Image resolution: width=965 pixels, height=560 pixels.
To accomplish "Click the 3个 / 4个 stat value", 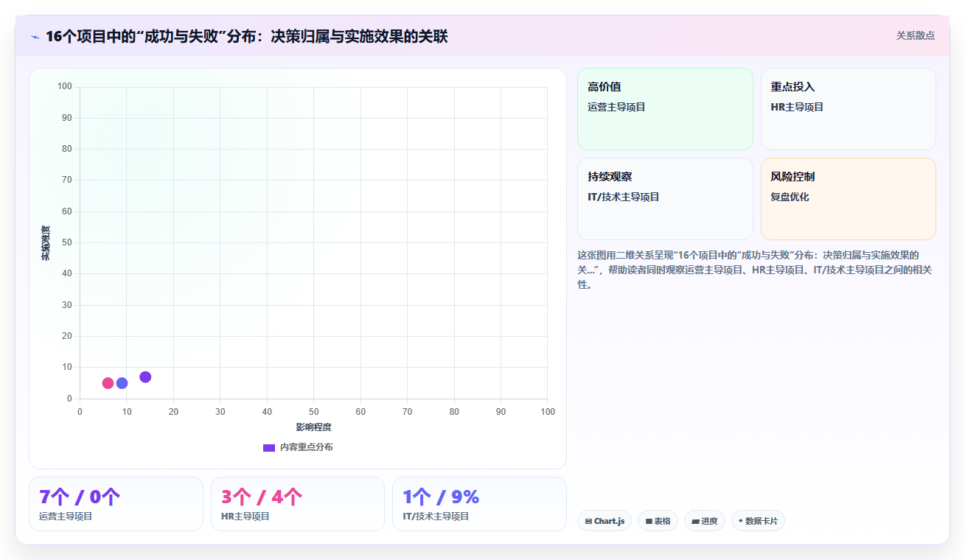I will pos(262,497).
